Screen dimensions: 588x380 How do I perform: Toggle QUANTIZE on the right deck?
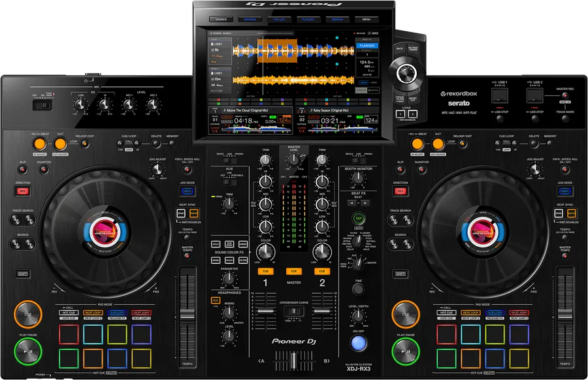click(x=421, y=170)
